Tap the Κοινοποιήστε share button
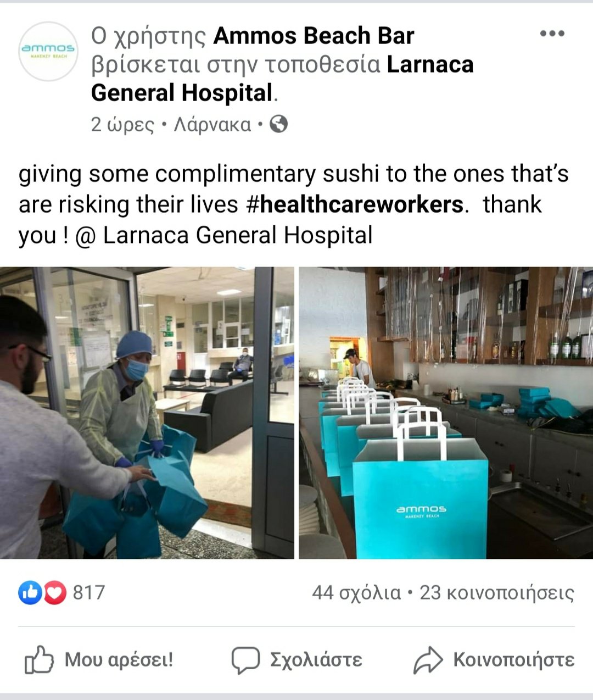The image size is (593, 700). tap(514, 659)
